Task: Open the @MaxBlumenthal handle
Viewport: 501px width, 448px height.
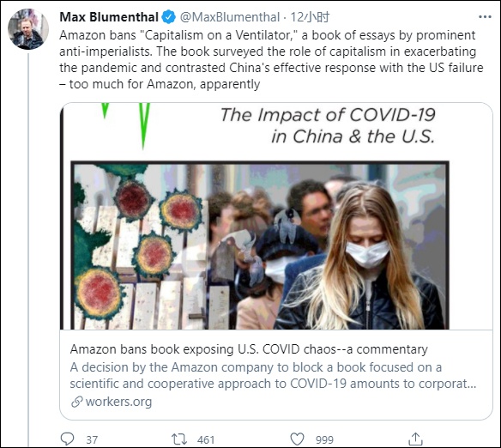Action: click(230, 17)
